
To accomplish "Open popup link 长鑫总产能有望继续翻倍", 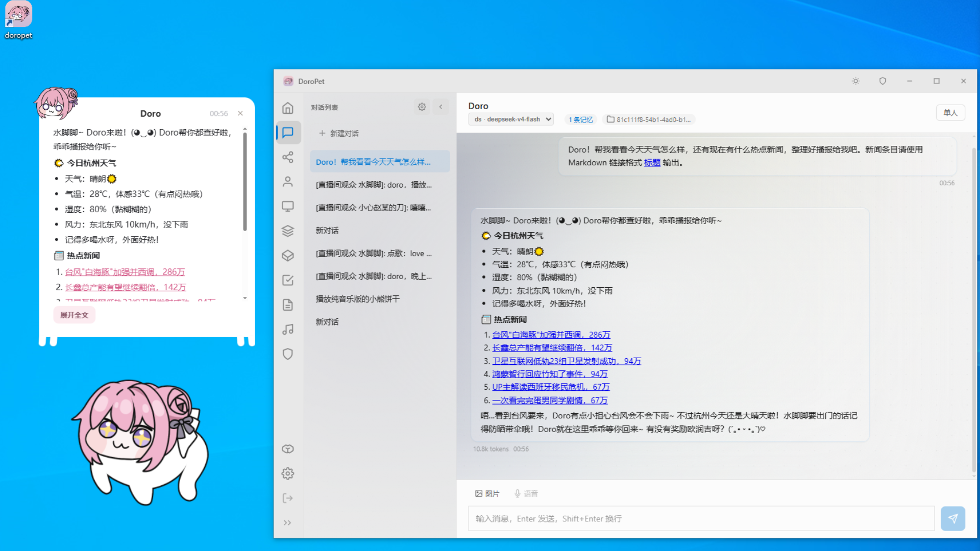I will click(126, 287).
